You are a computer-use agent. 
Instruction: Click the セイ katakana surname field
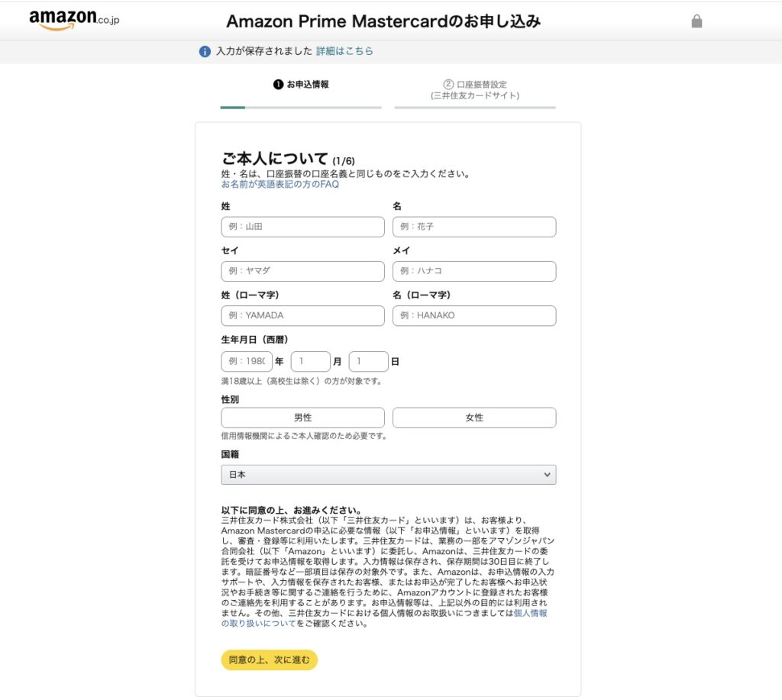click(x=302, y=271)
